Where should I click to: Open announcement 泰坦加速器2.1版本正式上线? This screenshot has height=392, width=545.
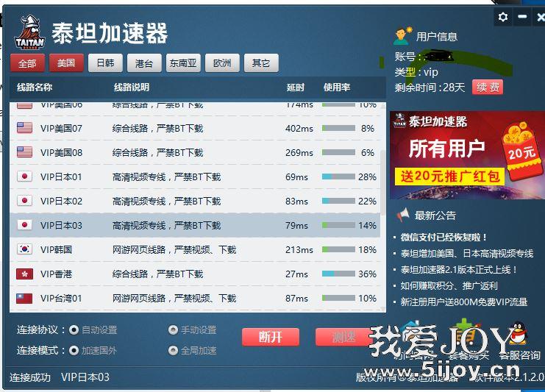[459, 269]
